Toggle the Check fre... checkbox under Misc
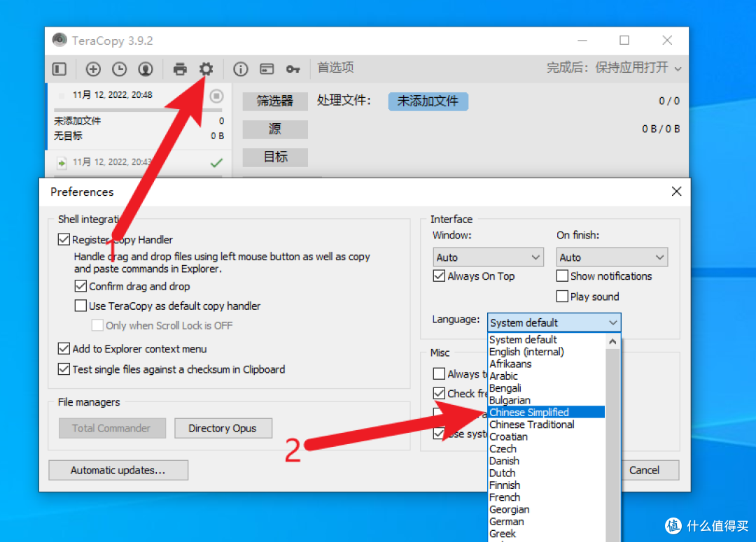Image resolution: width=756 pixels, height=542 pixels. (439, 393)
